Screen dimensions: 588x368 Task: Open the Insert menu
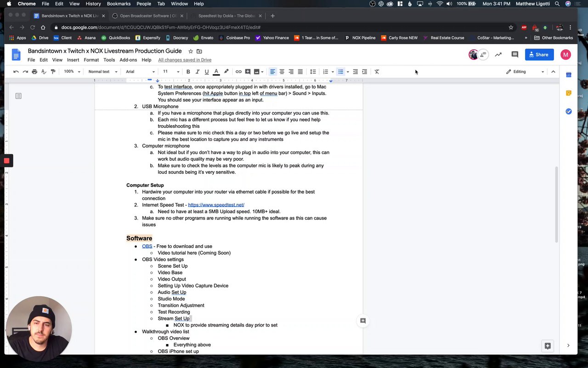[73, 60]
